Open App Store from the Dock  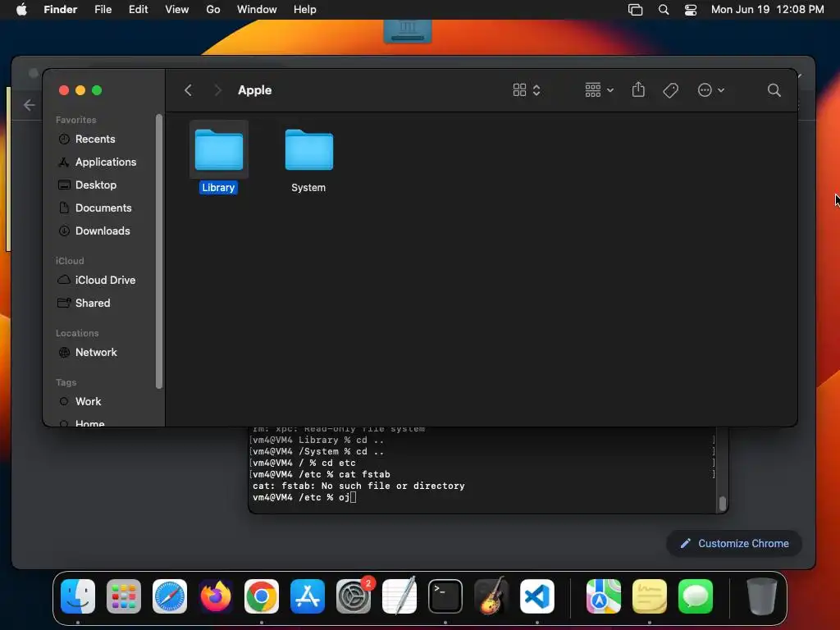click(308, 596)
